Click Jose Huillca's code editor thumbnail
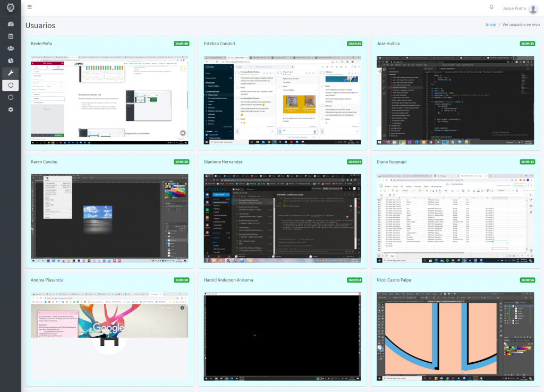544x392 pixels. [x=455, y=100]
